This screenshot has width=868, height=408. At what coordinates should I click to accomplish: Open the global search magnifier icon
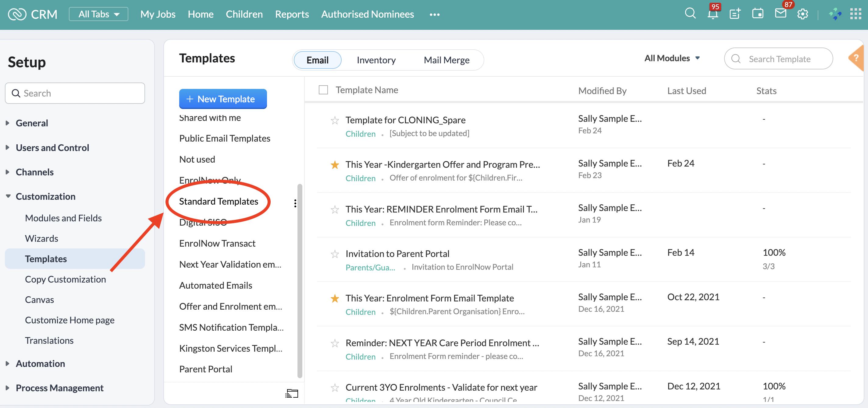tap(690, 13)
